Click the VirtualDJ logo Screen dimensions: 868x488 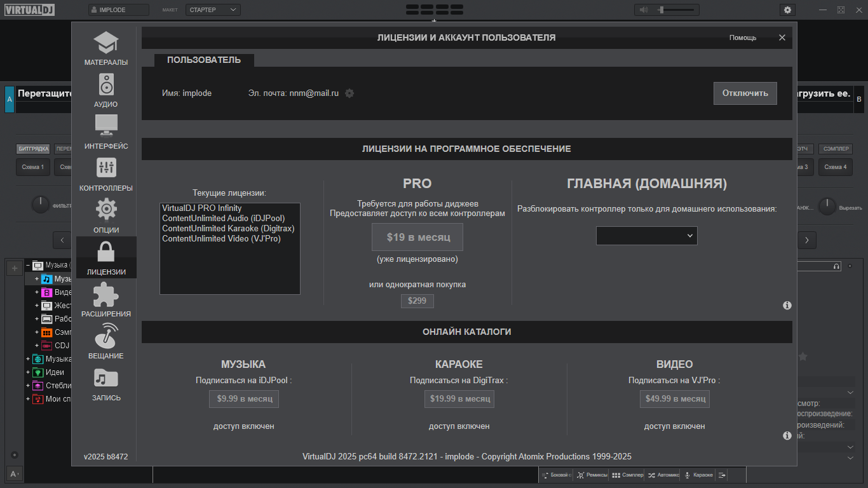(30, 10)
